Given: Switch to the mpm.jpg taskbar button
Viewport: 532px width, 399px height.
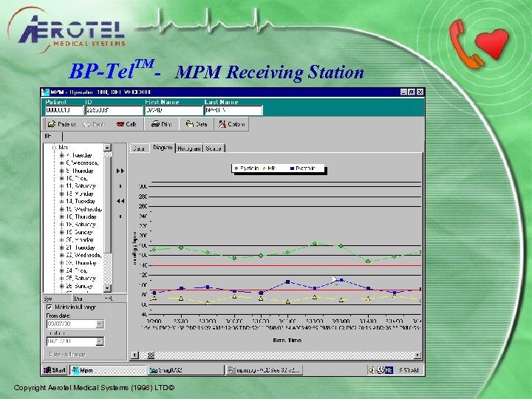Looking at the screenshot, I should (x=264, y=370).
